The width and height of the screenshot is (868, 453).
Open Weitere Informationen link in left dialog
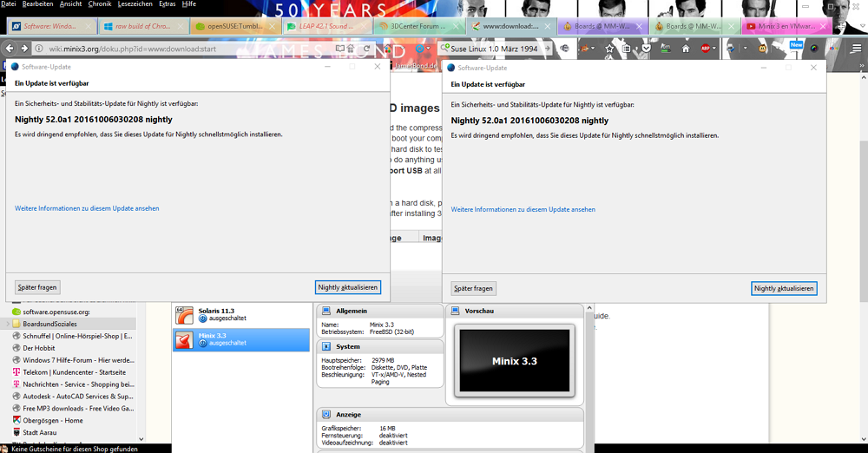point(87,208)
